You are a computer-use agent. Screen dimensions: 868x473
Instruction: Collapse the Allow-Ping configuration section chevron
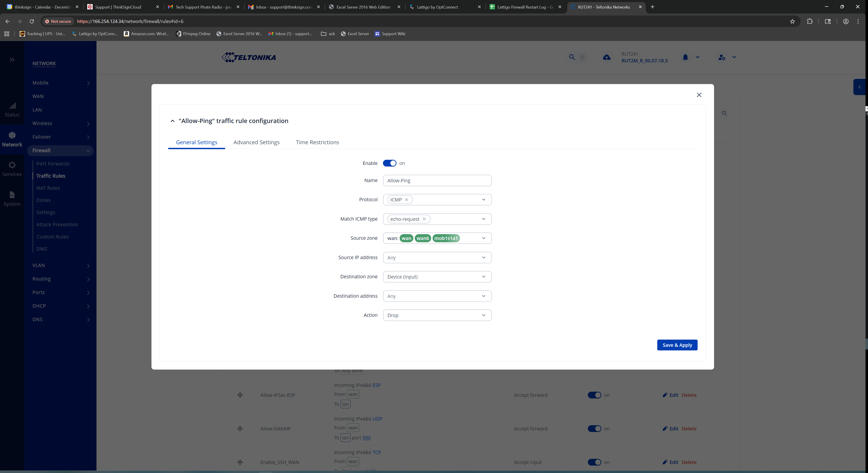point(172,121)
